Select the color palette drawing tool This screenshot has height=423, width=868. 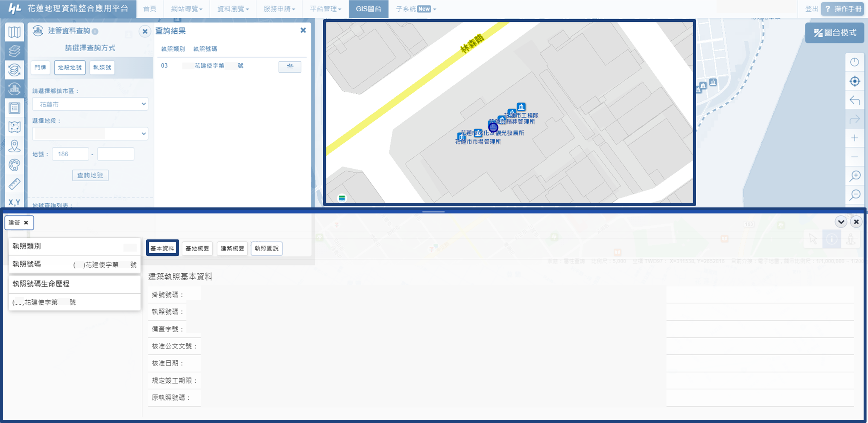[14, 165]
